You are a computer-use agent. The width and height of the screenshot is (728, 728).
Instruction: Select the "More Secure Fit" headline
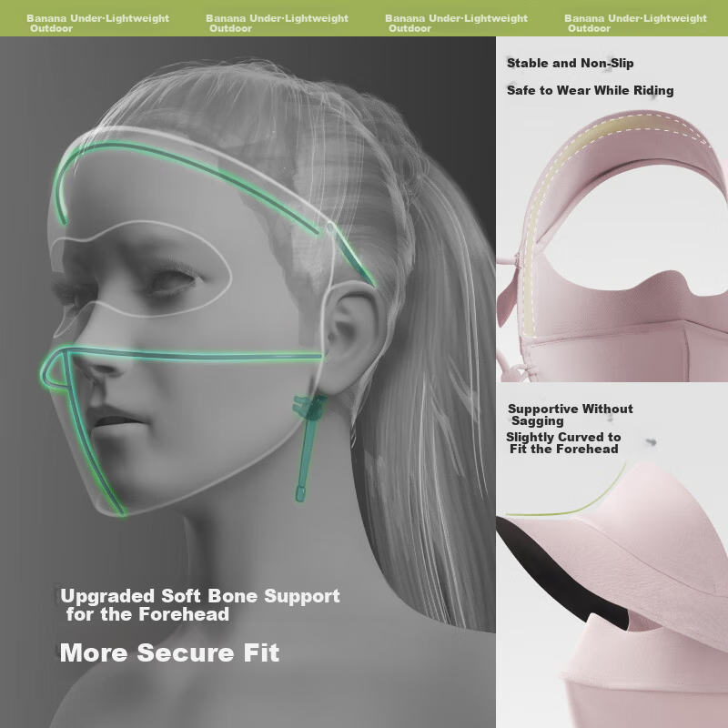(x=169, y=652)
